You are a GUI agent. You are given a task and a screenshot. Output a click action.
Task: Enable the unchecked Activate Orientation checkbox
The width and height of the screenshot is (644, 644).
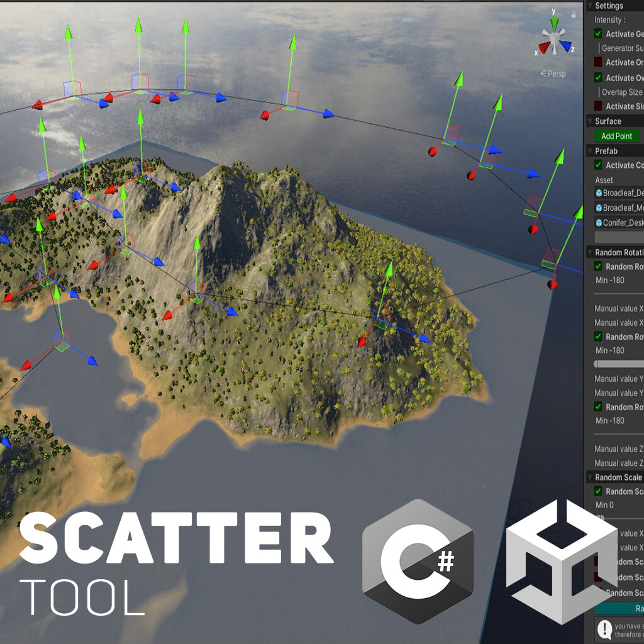597,60
